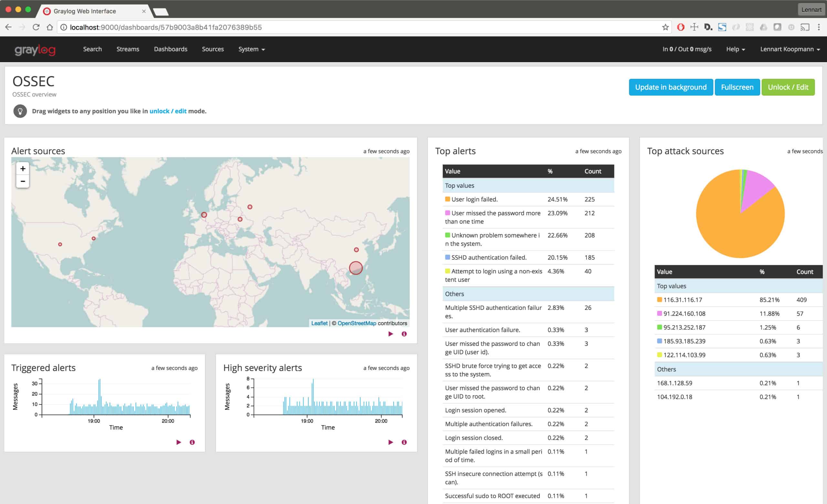Zoom out on the Alert sources map
This screenshot has height=504, width=827.
23,181
